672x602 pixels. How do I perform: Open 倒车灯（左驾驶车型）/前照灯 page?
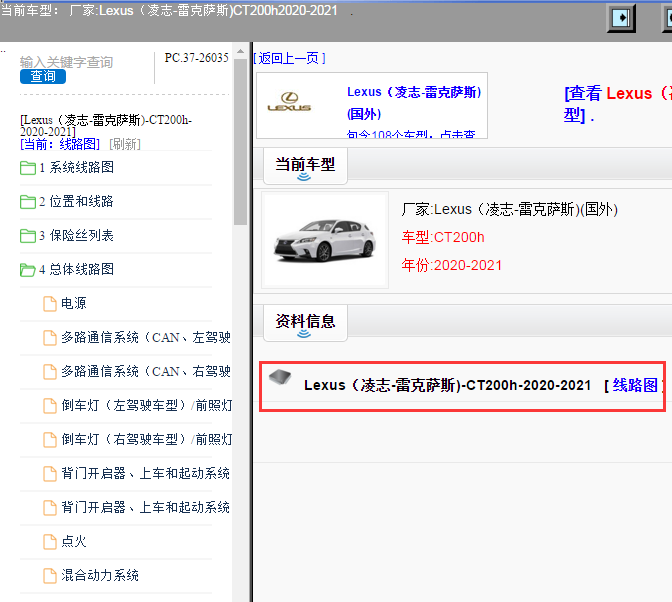click(x=147, y=405)
